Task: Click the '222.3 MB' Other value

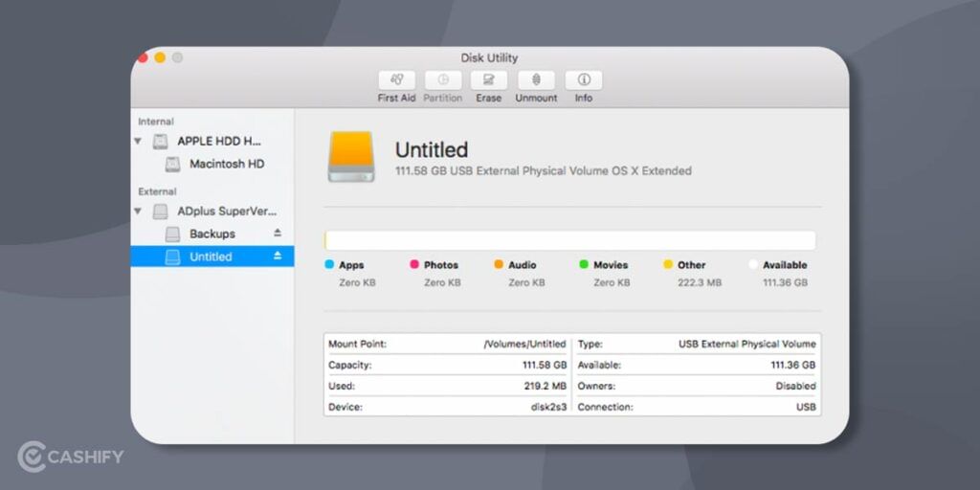Action: click(x=700, y=282)
